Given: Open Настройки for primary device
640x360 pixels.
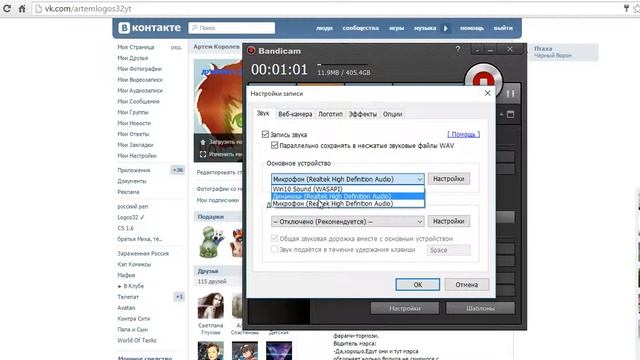Looking at the screenshot, I should click(449, 179).
